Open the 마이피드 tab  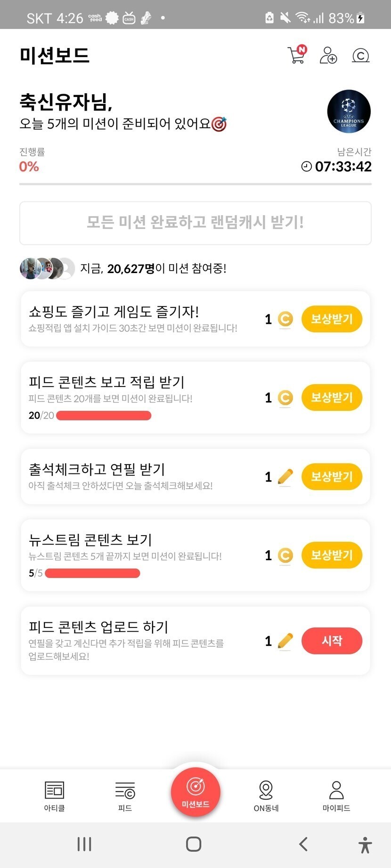click(336, 796)
